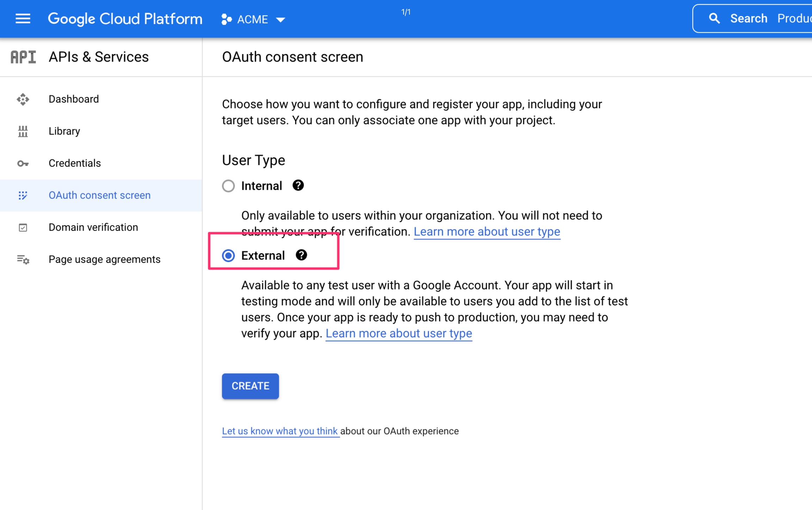Open Learn more link under Internal

coord(486,232)
